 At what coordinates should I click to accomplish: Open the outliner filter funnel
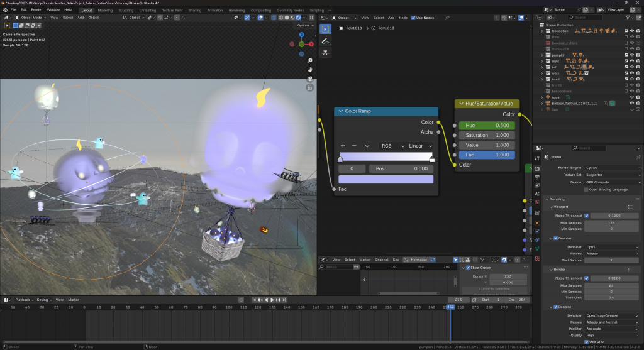[628, 18]
